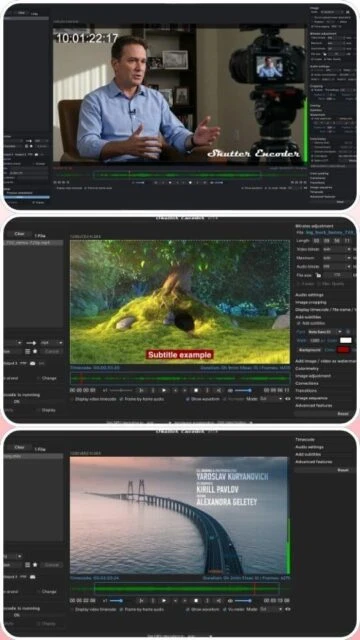Screen dimensions: 360x640
Task: Toggle Display video timecode, subtitle example window
Action: tap(73, 399)
